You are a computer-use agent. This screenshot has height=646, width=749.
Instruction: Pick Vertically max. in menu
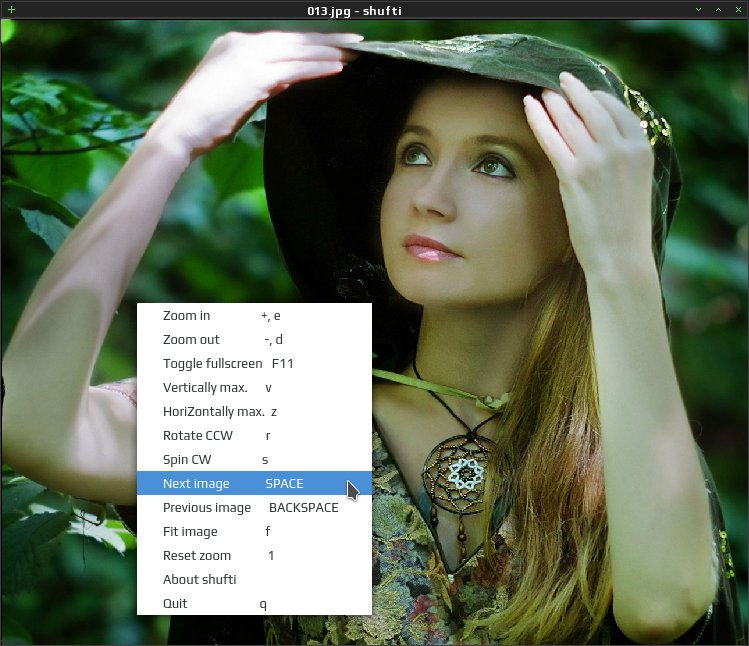click(x=254, y=388)
